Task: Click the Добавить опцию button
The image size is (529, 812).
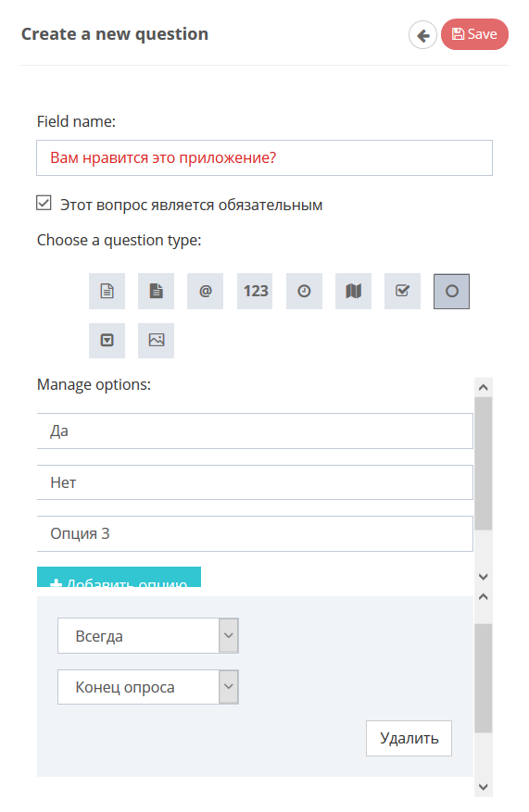Action: (x=120, y=577)
